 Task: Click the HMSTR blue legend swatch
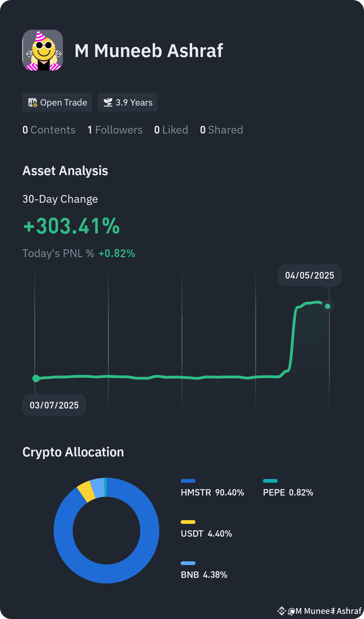(188, 481)
